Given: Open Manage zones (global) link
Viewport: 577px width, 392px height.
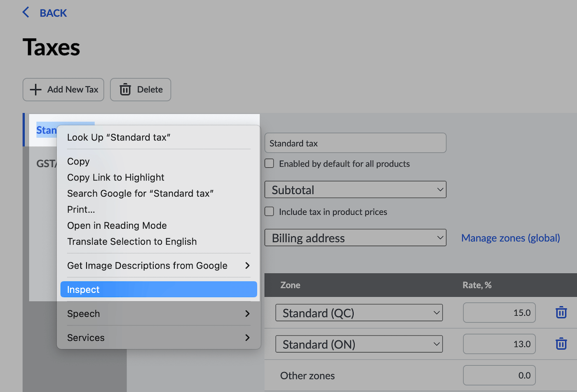Looking at the screenshot, I should [x=510, y=238].
